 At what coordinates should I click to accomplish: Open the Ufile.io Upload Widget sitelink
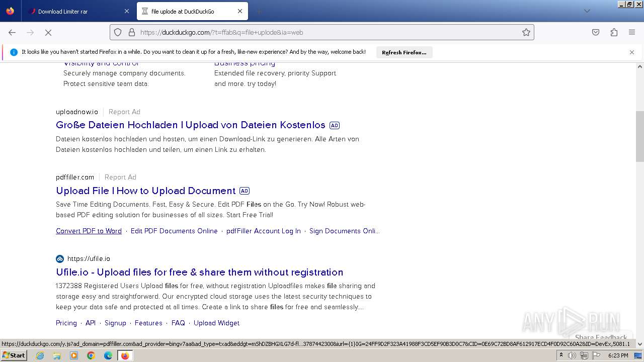point(216,323)
